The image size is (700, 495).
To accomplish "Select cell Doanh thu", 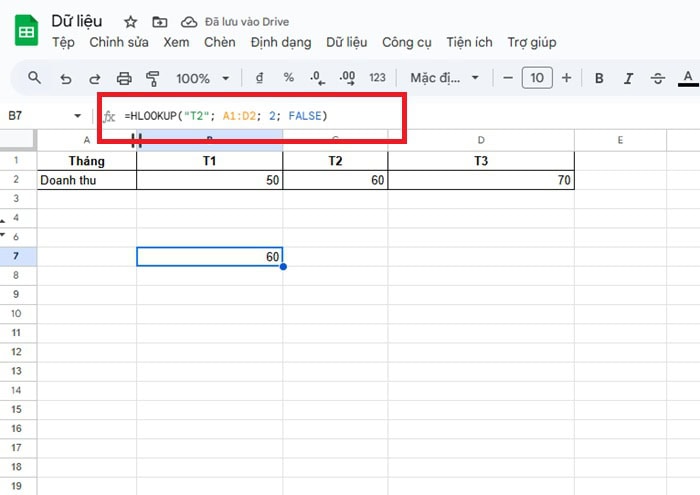I will [x=87, y=180].
